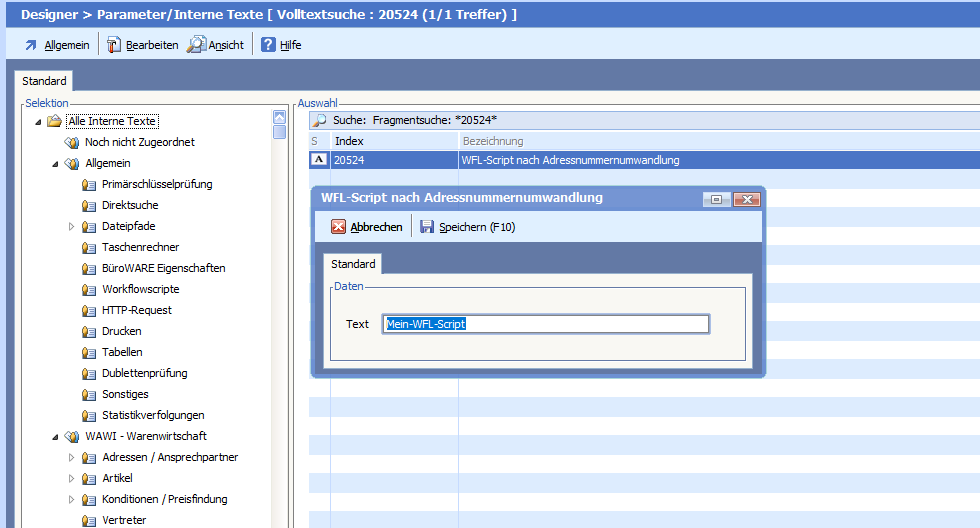Select Direktsuche in the tree
Viewport: 980px width, 528px height.
pos(130,205)
